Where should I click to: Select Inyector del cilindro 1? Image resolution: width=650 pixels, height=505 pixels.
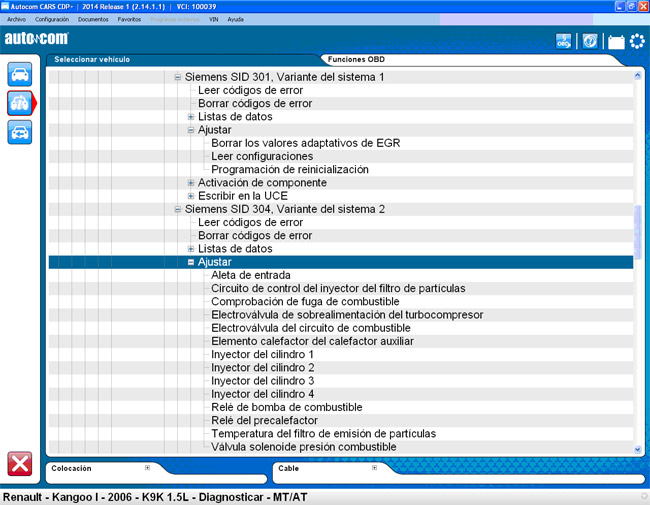(x=262, y=354)
